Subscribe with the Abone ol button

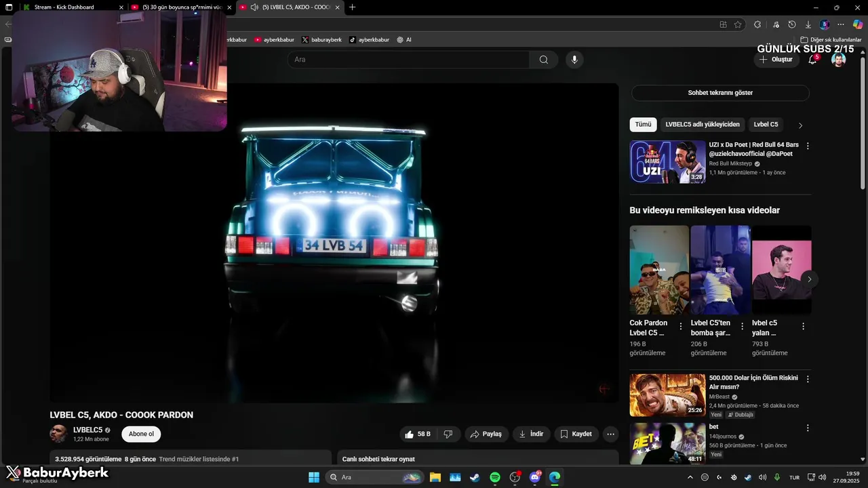point(141,434)
